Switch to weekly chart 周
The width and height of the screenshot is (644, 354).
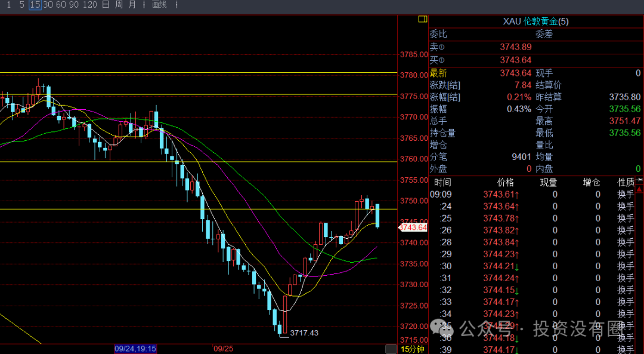click(119, 5)
